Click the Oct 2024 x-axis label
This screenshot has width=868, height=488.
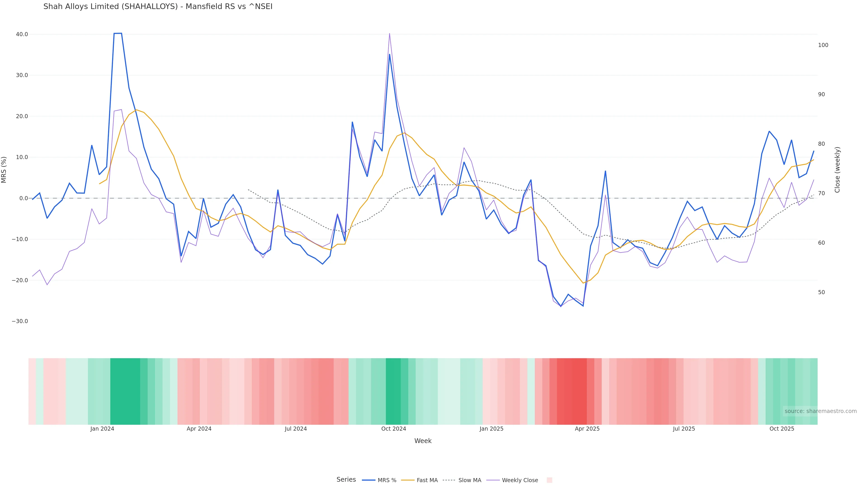[394, 429]
